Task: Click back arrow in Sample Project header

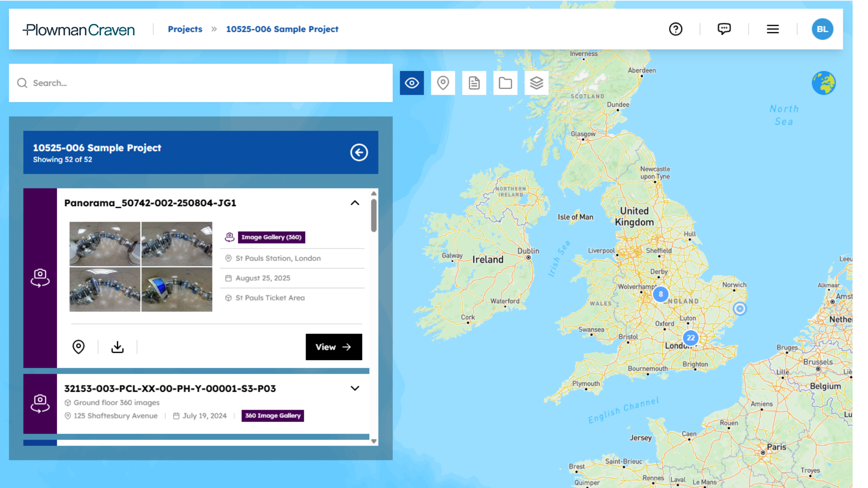Action: click(359, 153)
